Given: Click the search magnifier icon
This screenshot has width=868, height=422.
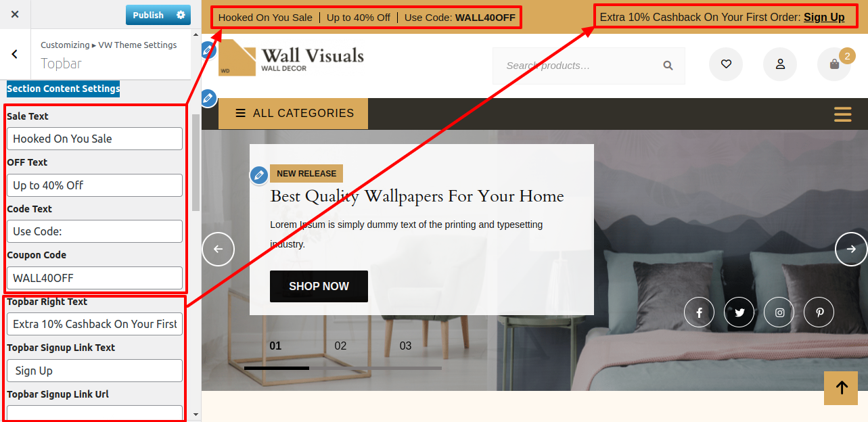Looking at the screenshot, I should pyautogui.click(x=668, y=66).
